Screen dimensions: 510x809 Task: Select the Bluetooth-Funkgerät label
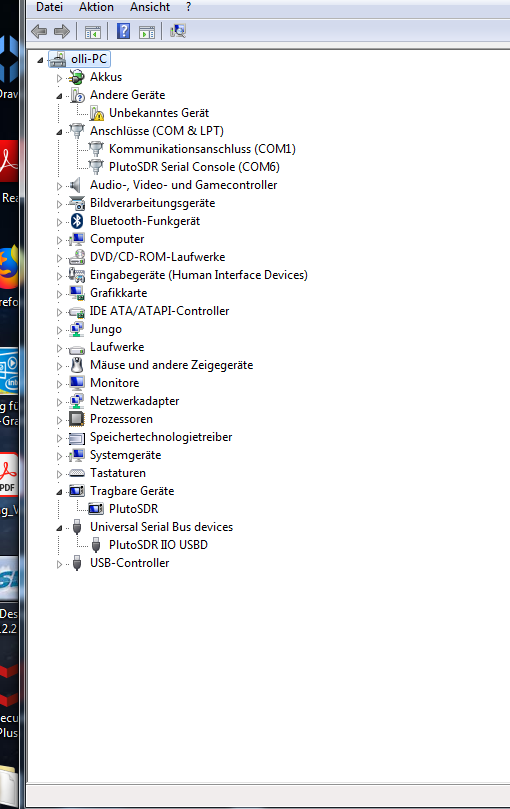click(145, 221)
